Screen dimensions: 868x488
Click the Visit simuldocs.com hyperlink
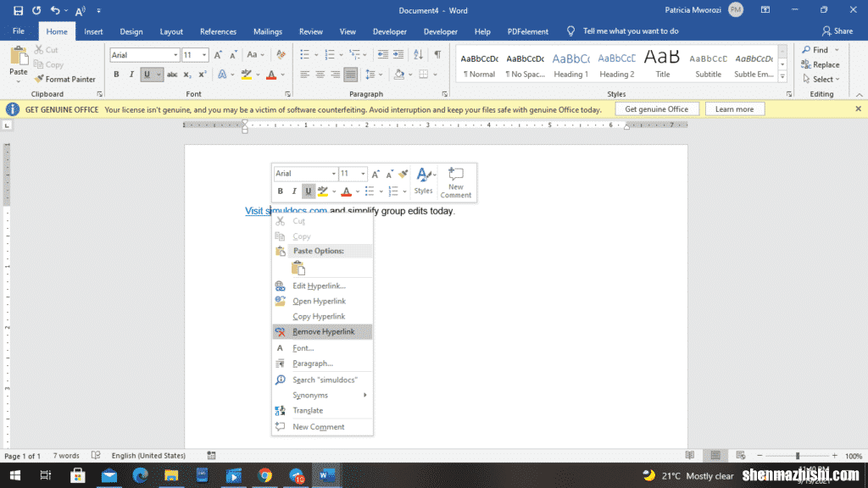pyautogui.click(x=287, y=211)
